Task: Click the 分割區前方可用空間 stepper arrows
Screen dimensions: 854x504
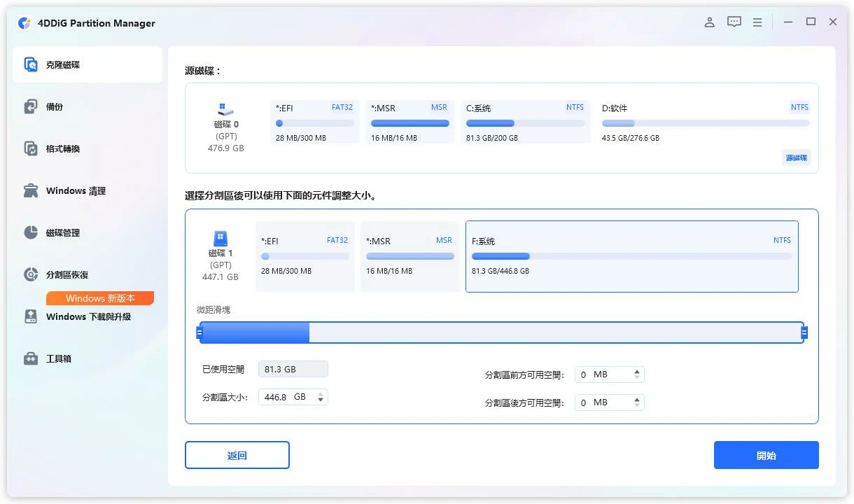Action: [637, 374]
